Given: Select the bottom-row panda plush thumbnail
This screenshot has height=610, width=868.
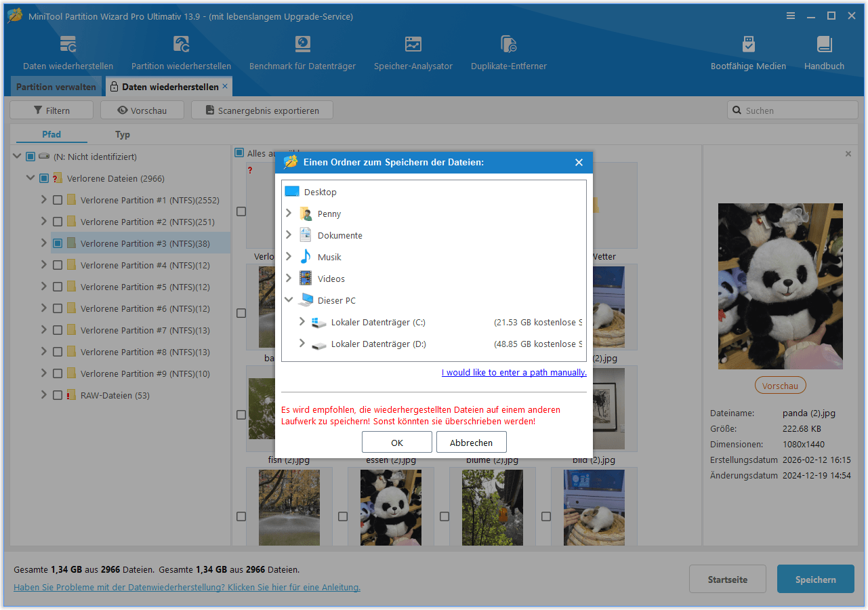Looking at the screenshot, I should point(391,508).
